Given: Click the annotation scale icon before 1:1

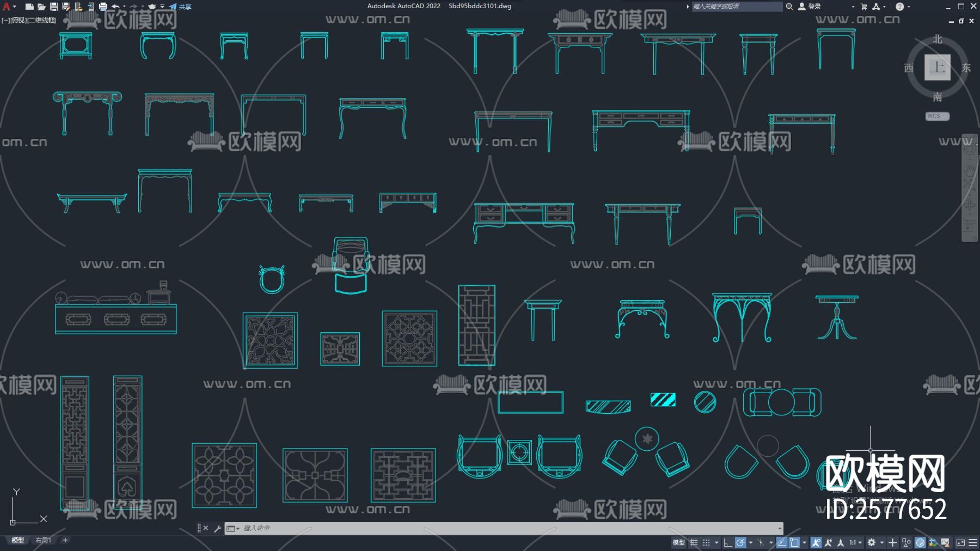Looking at the screenshot, I should 841,542.
